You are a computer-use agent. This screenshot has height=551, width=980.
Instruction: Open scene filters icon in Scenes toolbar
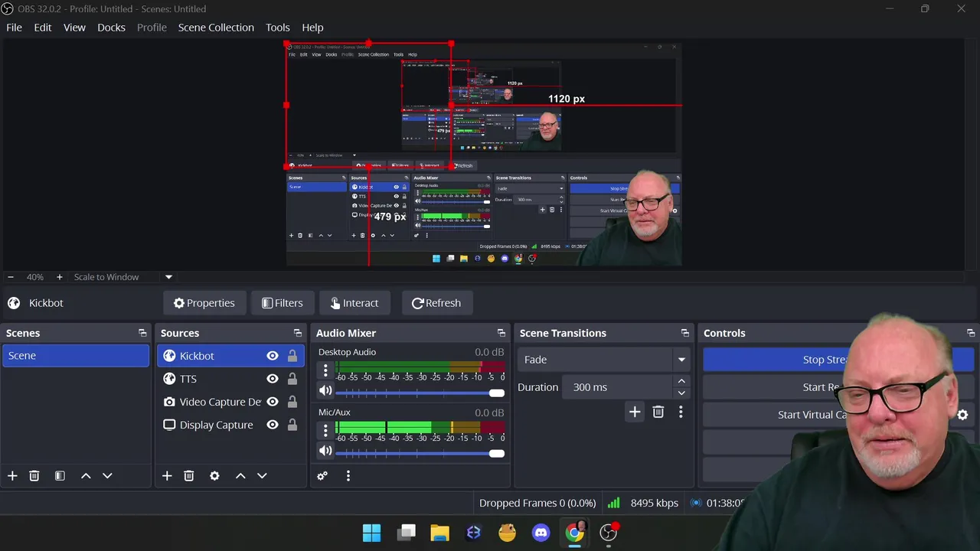pos(60,476)
